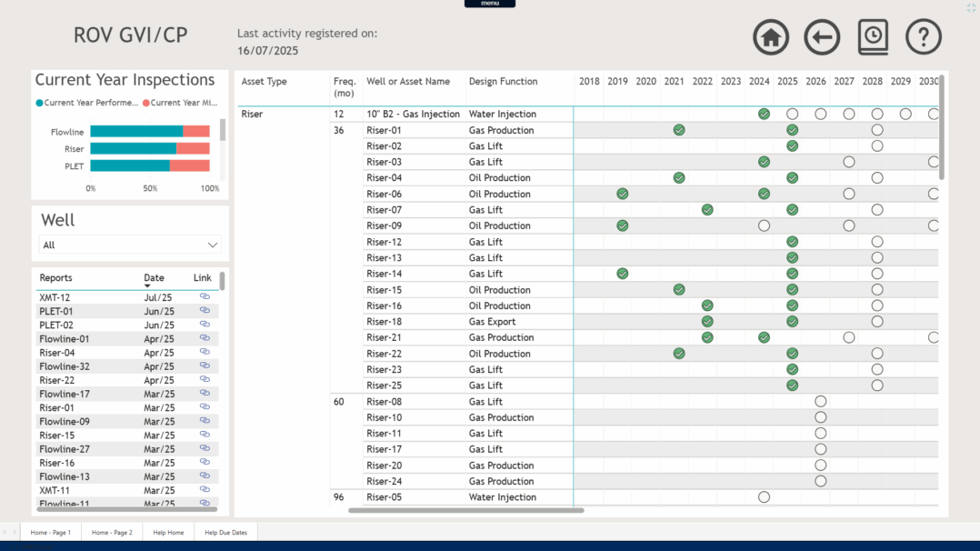Open the top menu pull-down handle

[x=489, y=4]
